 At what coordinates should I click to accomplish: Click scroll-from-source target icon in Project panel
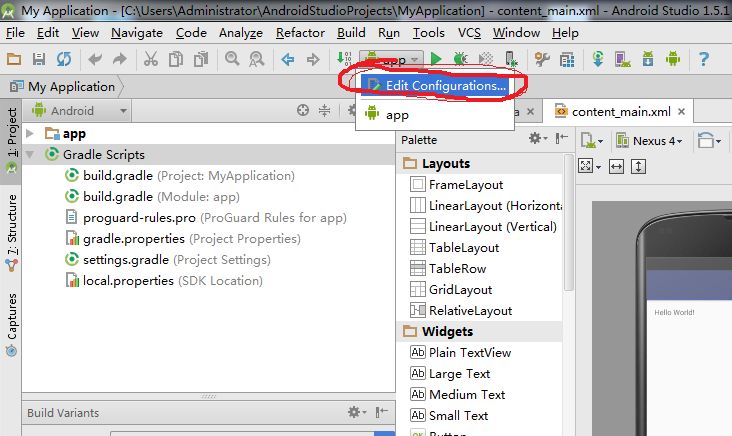(x=303, y=111)
